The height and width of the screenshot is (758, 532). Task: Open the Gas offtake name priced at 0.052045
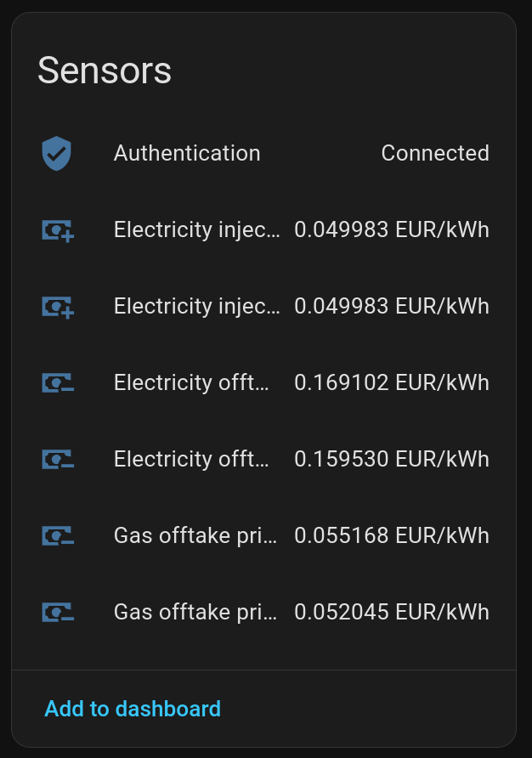[195, 613]
